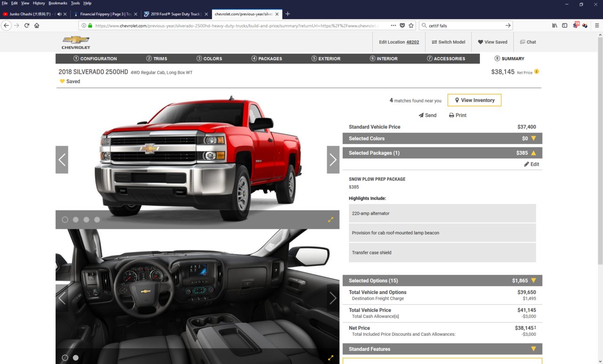The height and width of the screenshot is (364, 603).
Task: Open View Saved builds
Action: [493, 42]
